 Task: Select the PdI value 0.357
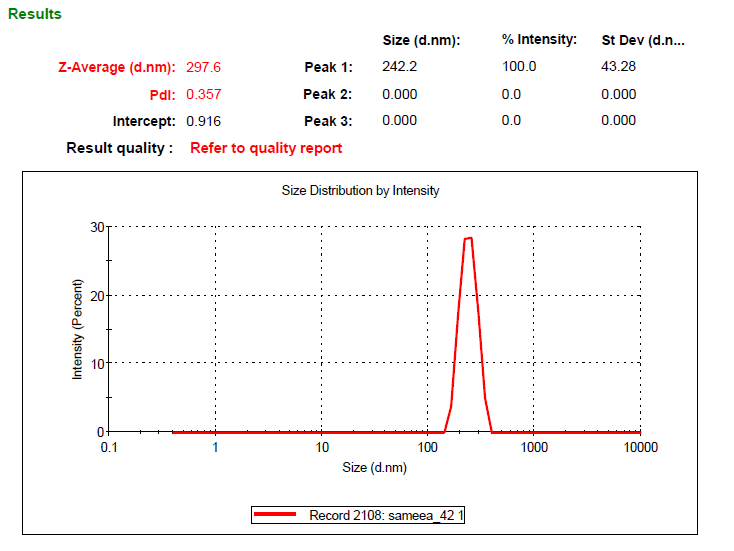pos(203,94)
